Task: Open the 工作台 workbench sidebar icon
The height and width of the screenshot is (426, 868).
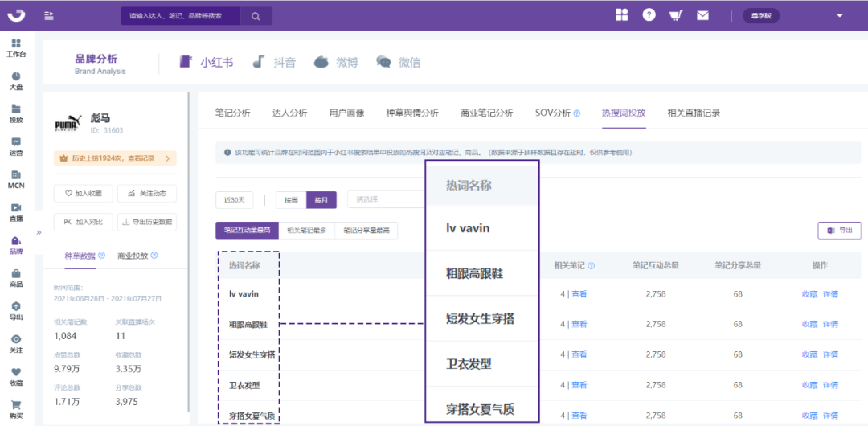Action: click(16, 48)
